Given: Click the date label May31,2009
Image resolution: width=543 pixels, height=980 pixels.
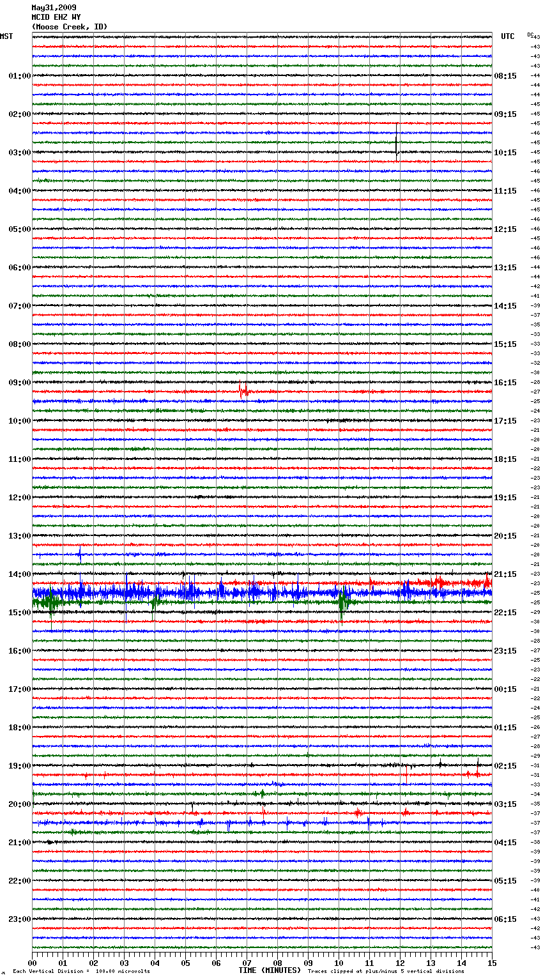Looking at the screenshot, I should coord(54,8).
